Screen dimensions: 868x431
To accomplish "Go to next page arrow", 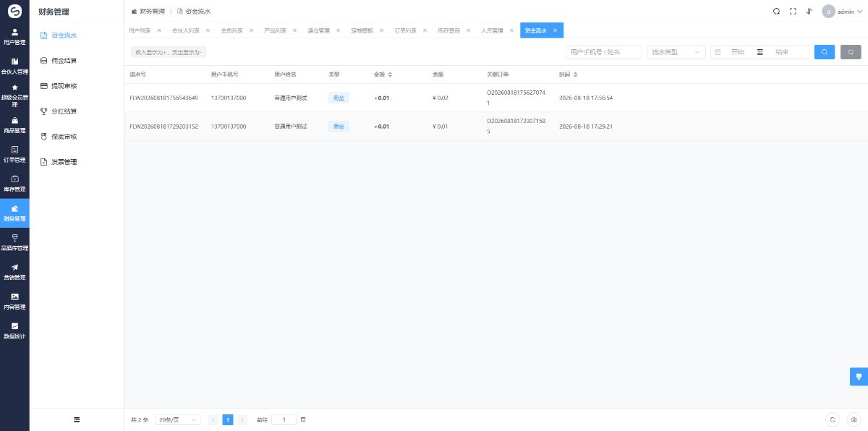I will click(x=242, y=419).
